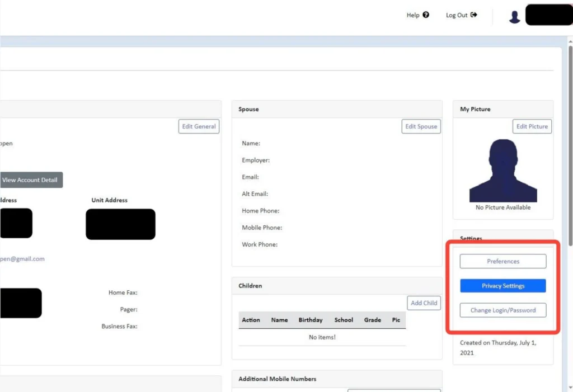Click Change Login/Password
The image size is (573, 392).
click(502, 310)
